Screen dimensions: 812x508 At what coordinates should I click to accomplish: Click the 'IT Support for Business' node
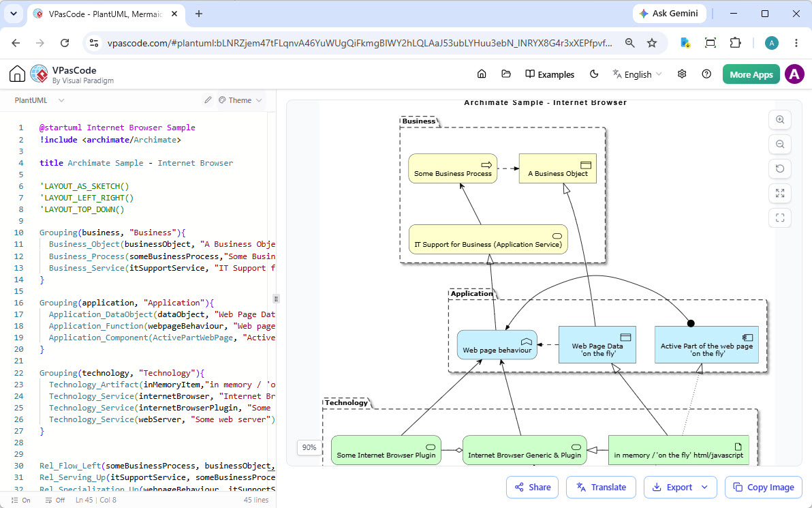[488, 239]
